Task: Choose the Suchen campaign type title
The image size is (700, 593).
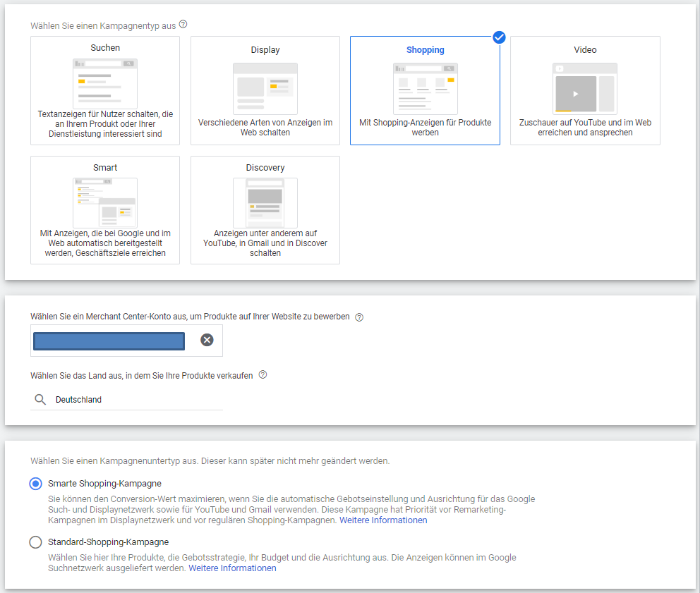Action: click(x=105, y=48)
